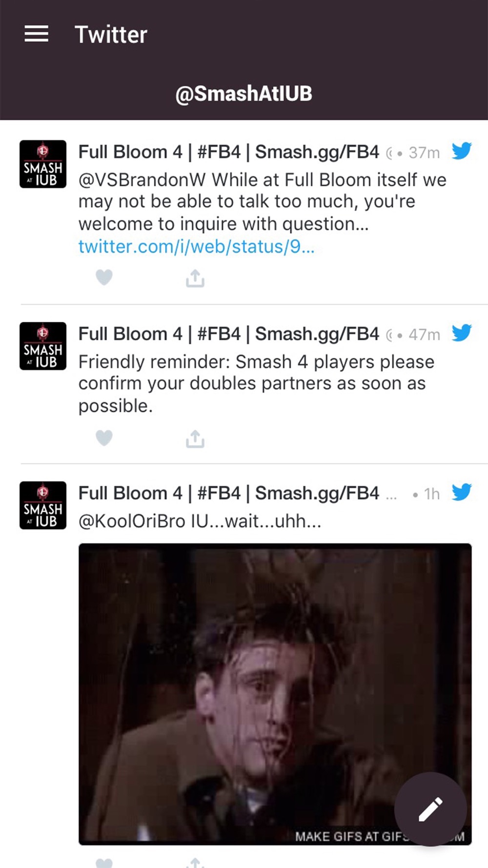Open the Friendly reminder tweet text
This screenshot has height=868, width=488.
point(256,384)
